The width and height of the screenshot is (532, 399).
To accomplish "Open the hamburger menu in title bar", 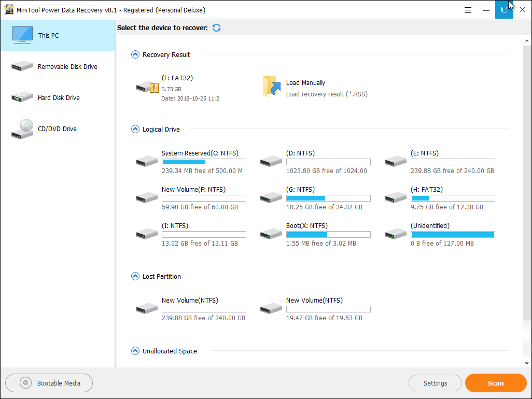I will click(x=468, y=10).
